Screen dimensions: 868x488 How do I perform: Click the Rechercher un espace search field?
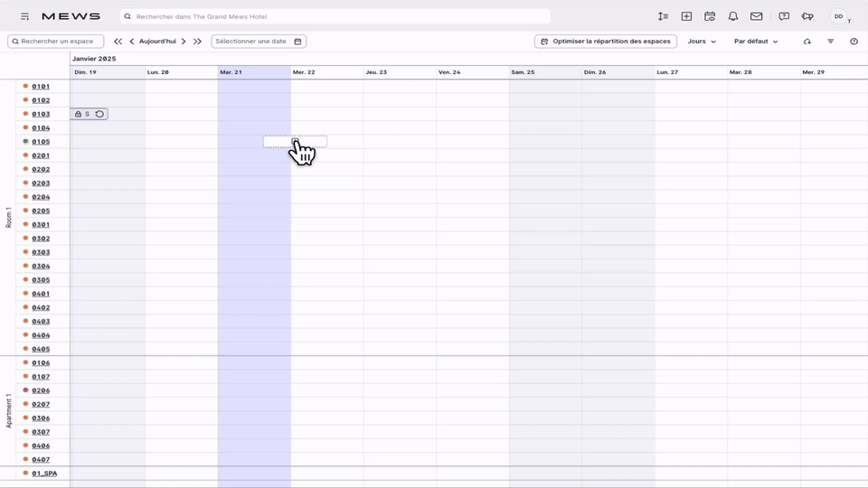pyautogui.click(x=56, y=42)
